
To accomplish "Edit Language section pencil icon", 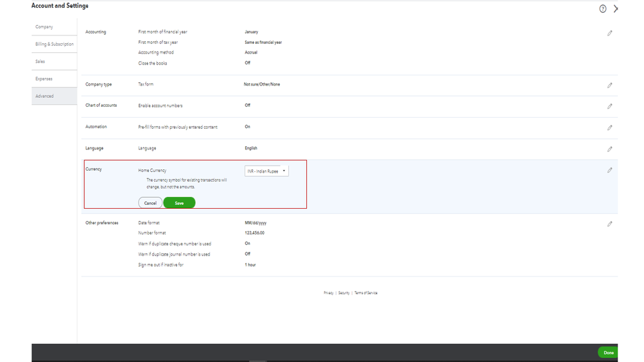I will pyautogui.click(x=609, y=149).
